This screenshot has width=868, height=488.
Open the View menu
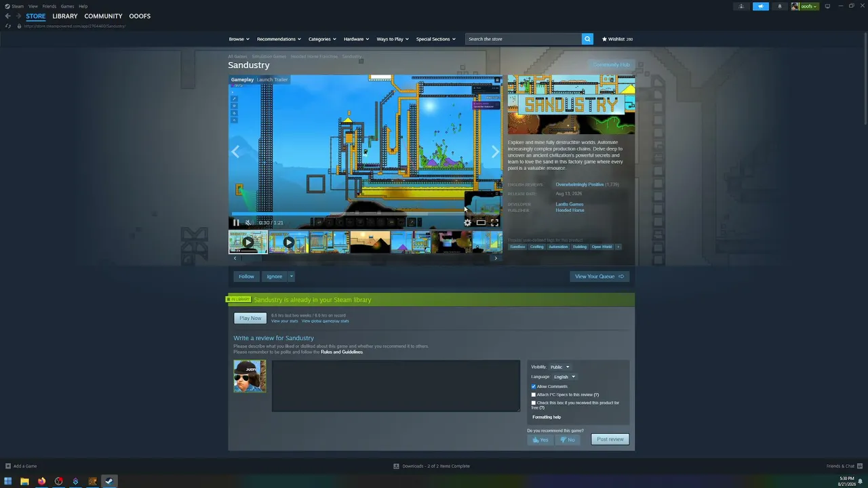click(33, 6)
